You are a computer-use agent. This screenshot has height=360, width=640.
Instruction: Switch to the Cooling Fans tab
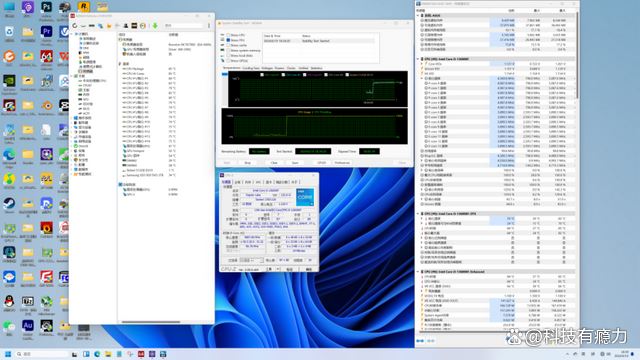tap(251, 68)
